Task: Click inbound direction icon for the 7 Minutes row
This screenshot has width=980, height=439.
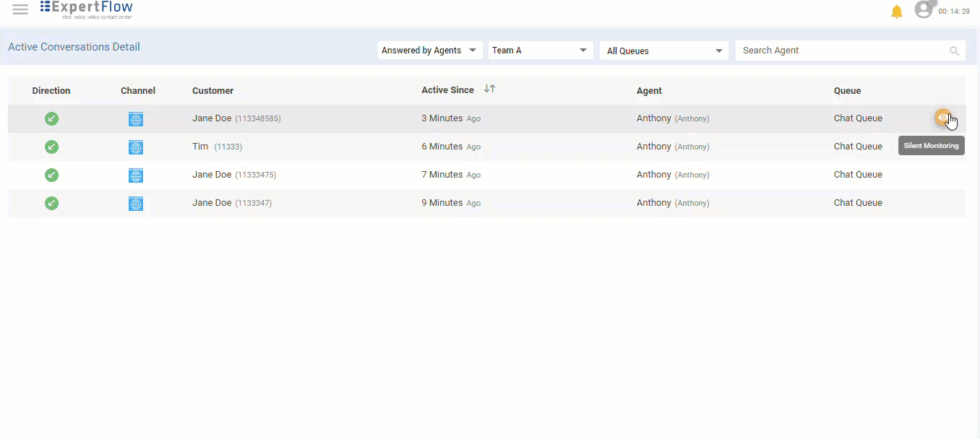Action: tap(51, 175)
